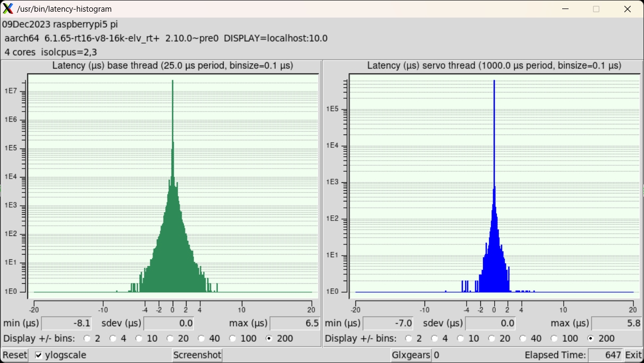The height and width of the screenshot is (363, 644).
Task: Click servo thread max field showing 5.8
Action: (x=616, y=323)
